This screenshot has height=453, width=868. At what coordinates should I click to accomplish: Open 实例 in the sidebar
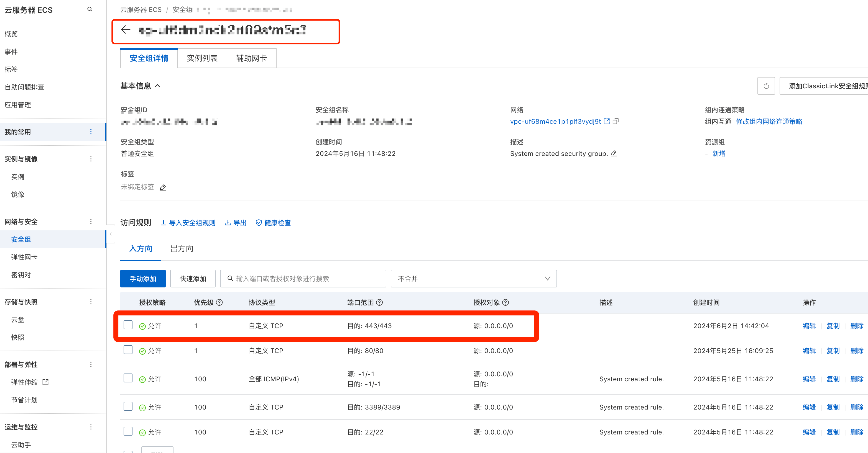(x=17, y=177)
